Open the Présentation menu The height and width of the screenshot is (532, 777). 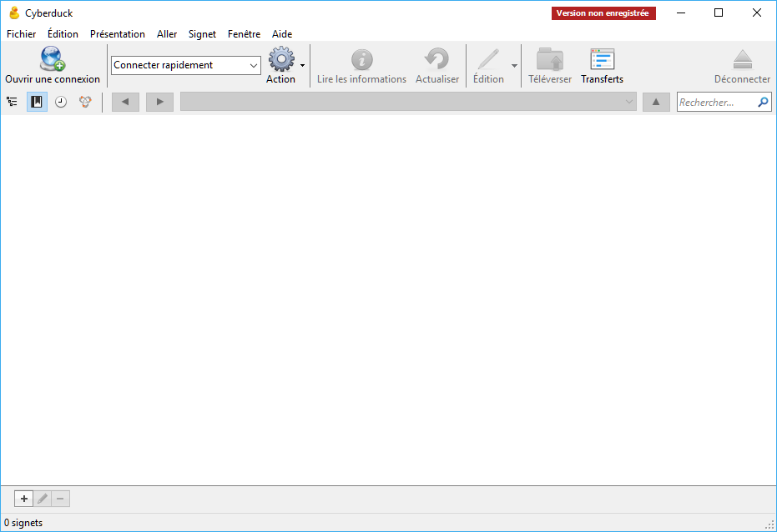click(x=118, y=34)
